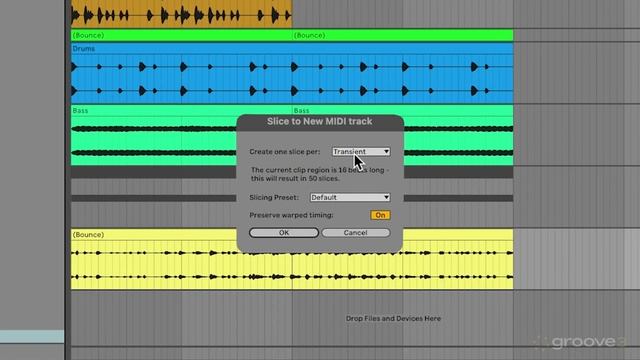The image size is (640, 360).
Task: Click the Drums clip waveform
Action: (x=292, y=78)
